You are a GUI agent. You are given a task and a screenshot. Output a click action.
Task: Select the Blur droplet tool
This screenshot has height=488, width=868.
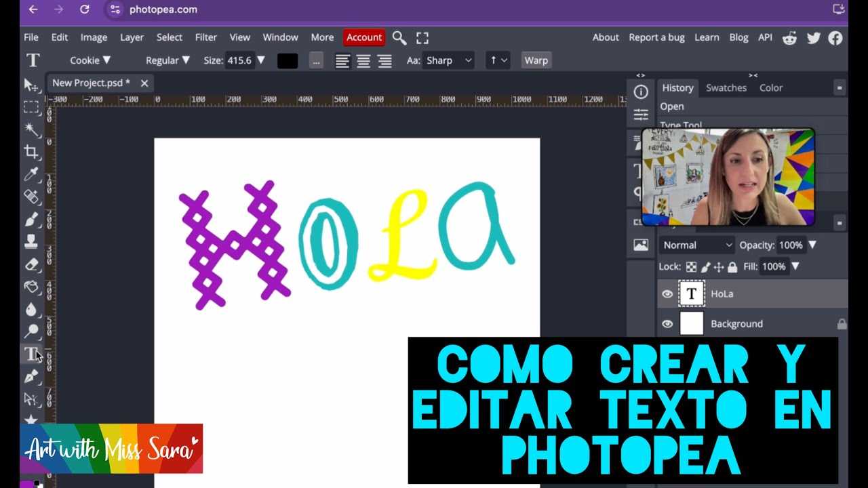pos(31,309)
